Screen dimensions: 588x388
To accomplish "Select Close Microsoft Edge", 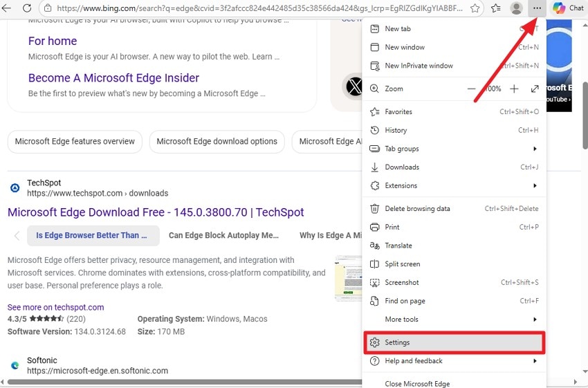I will pyautogui.click(x=454, y=383).
